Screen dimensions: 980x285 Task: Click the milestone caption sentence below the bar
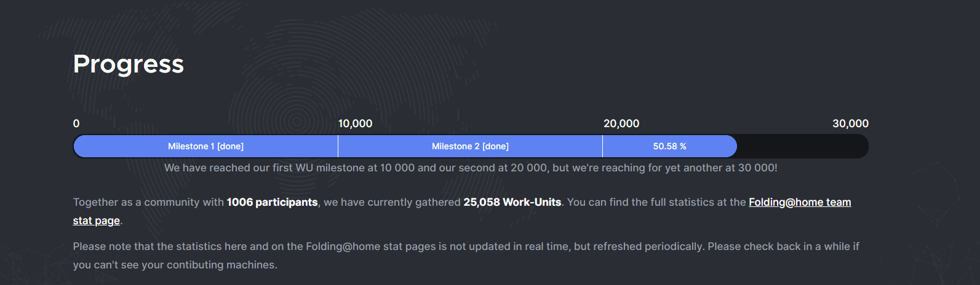(471, 168)
